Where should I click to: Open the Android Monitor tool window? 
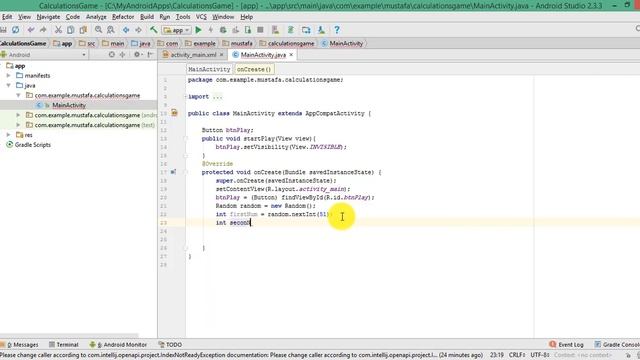pyautogui.click(x=118, y=344)
